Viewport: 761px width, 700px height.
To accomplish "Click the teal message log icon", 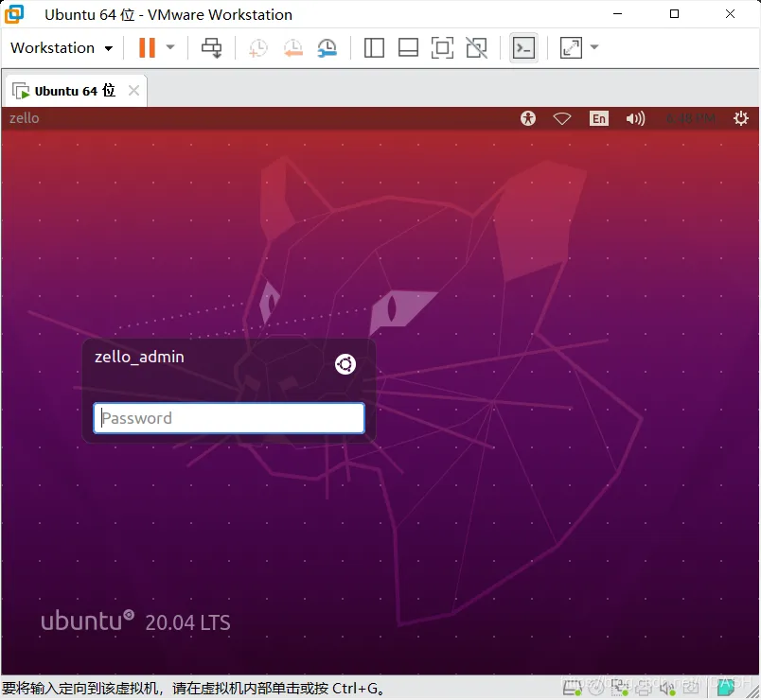I will (x=726, y=687).
